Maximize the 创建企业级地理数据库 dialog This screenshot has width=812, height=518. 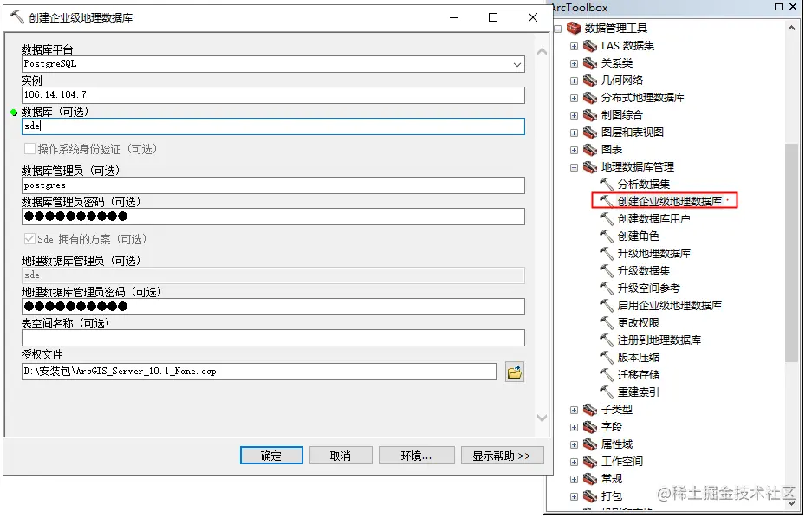coord(493,17)
